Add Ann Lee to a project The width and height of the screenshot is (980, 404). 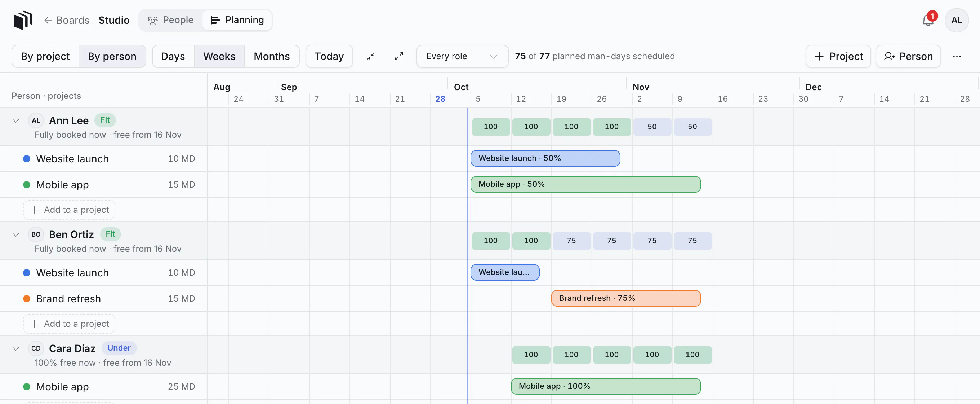click(x=69, y=210)
